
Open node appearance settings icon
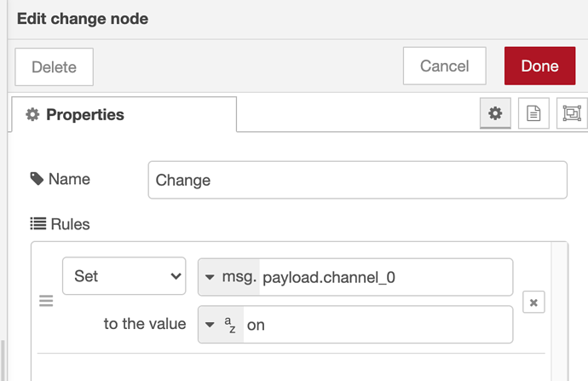(572, 113)
